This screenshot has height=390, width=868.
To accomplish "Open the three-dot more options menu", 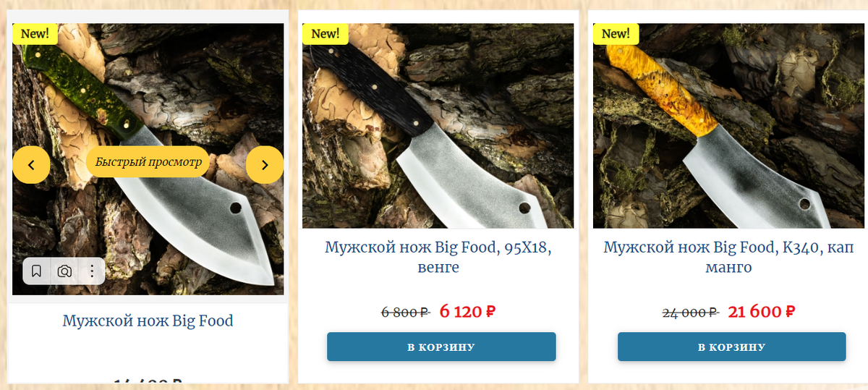I will tap(93, 271).
